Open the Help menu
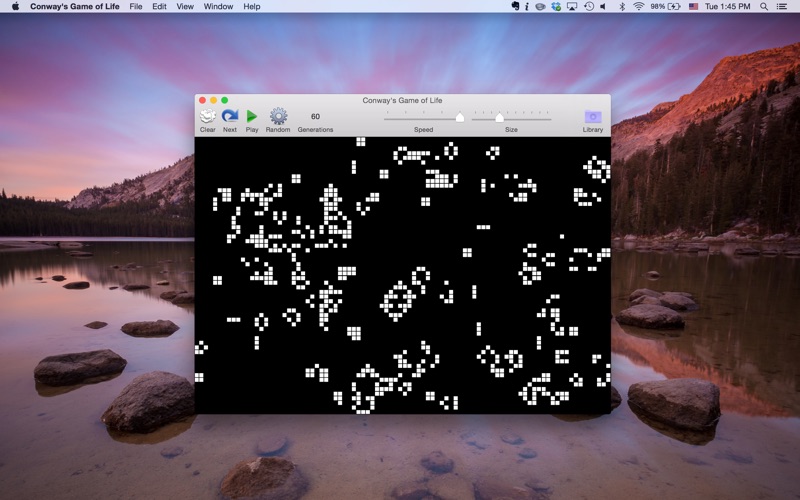The image size is (800, 500). (x=252, y=6)
